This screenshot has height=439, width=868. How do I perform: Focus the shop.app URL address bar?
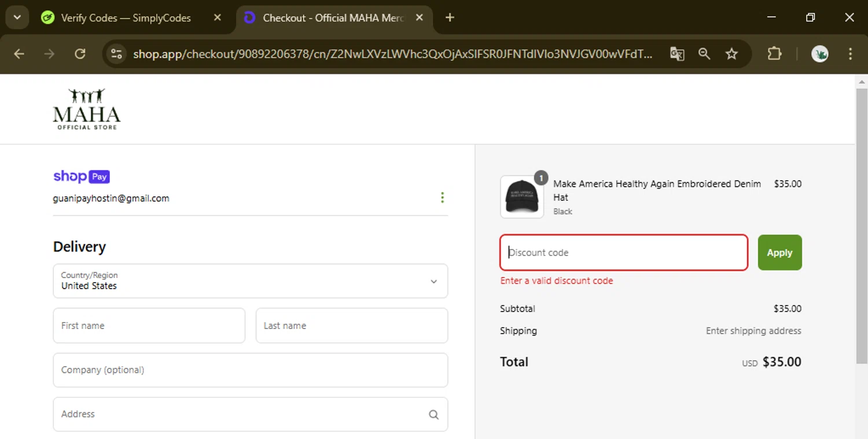tap(392, 54)
